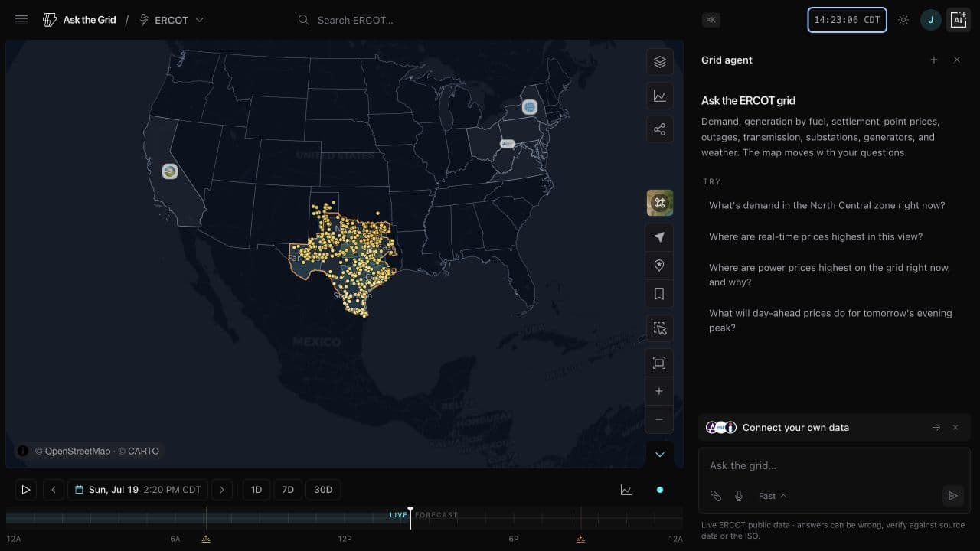This screenshot has width=980, height=551.
Task: Click the New York grid marker on the map
Action: [x=530, y=107]
